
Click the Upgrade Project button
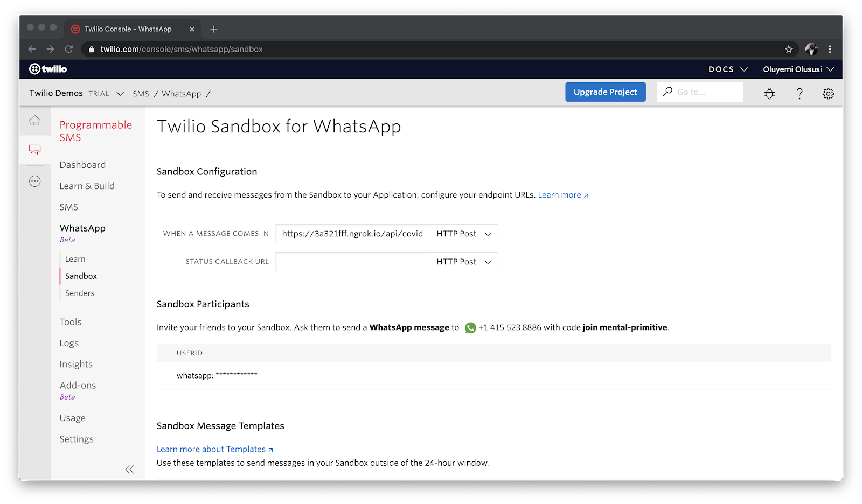(606, 92)
